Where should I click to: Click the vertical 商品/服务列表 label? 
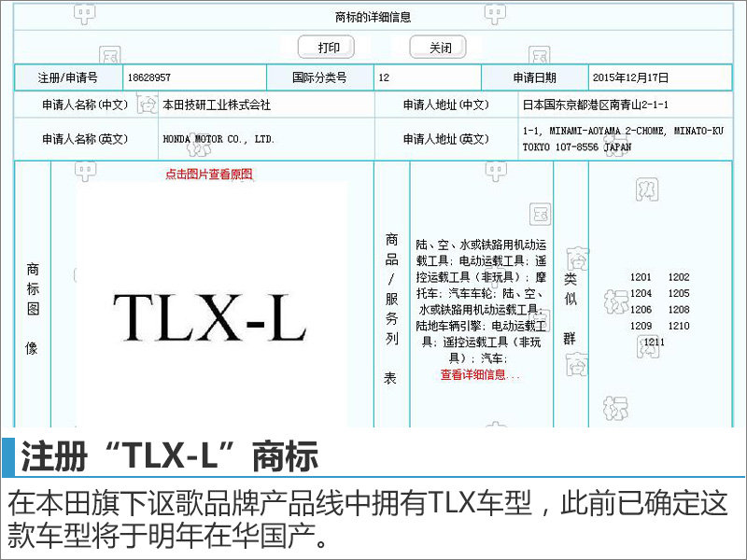(x=391, y=309)
